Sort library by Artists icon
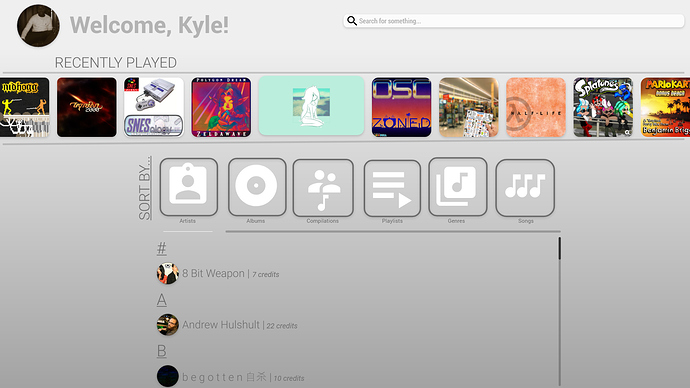The width and height of the screenshot is (690, 388). point(188,187)
